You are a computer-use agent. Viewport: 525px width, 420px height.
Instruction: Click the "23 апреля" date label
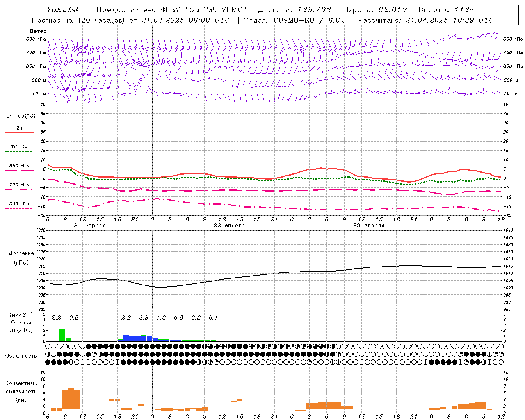[368, 226]
